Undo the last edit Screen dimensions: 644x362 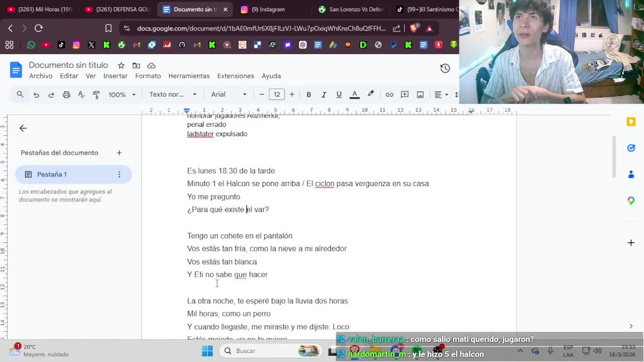point(36,95)
